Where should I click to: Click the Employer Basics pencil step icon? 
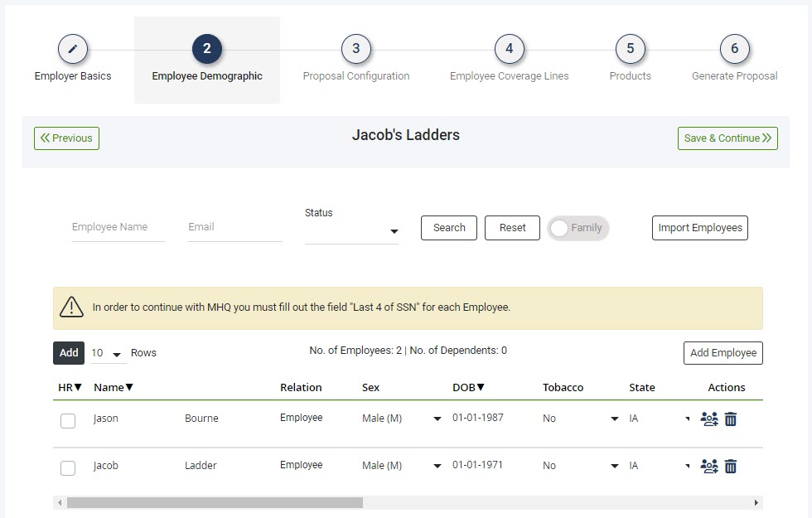(x=73, y=49)
